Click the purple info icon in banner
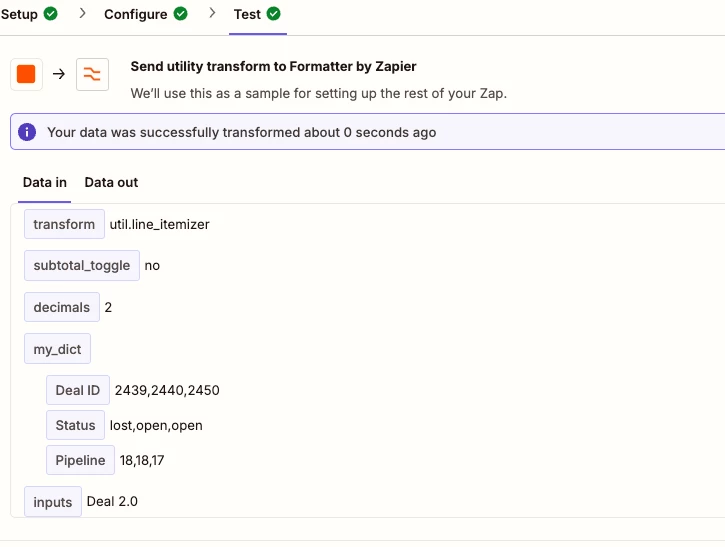 27,132
